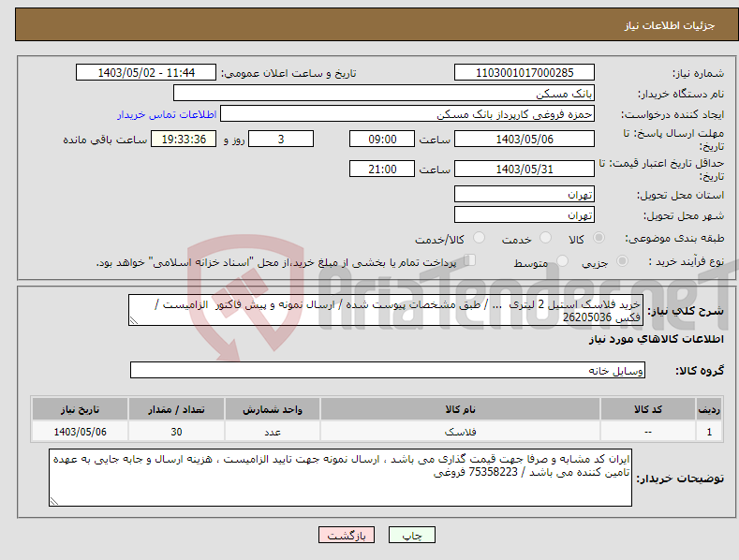Select the متوسط purchase type radio

coord(562,261)
